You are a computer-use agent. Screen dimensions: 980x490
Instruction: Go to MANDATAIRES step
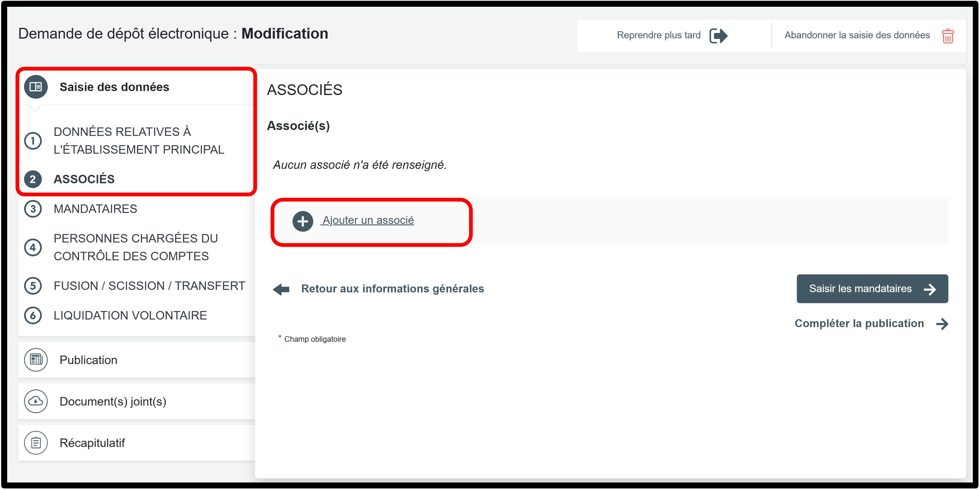pos(95,209)
